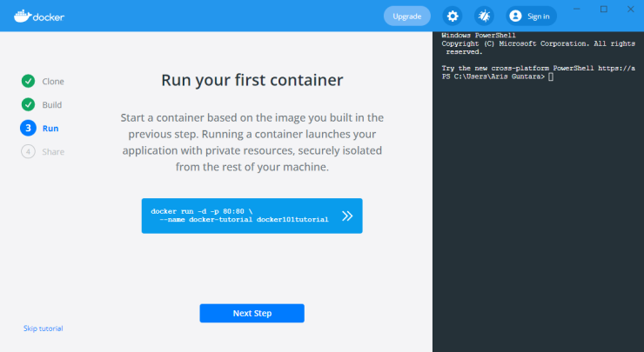Select the step 3 circle icon

pyautogui.click(x=29, y=128)
